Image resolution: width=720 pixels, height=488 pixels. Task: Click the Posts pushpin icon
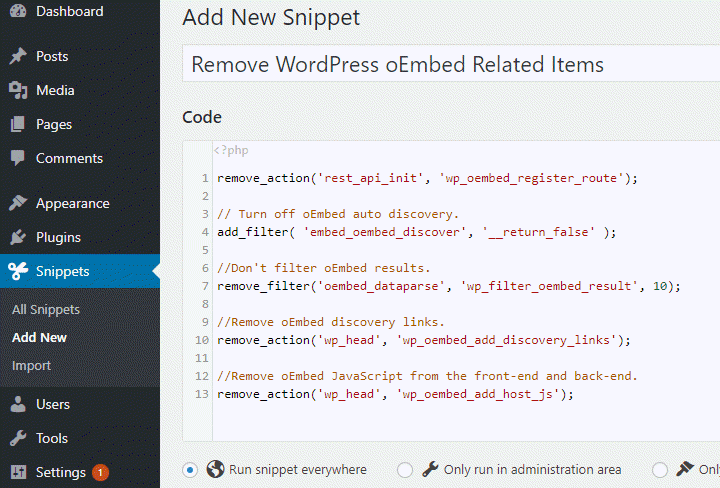coord(18,56)
